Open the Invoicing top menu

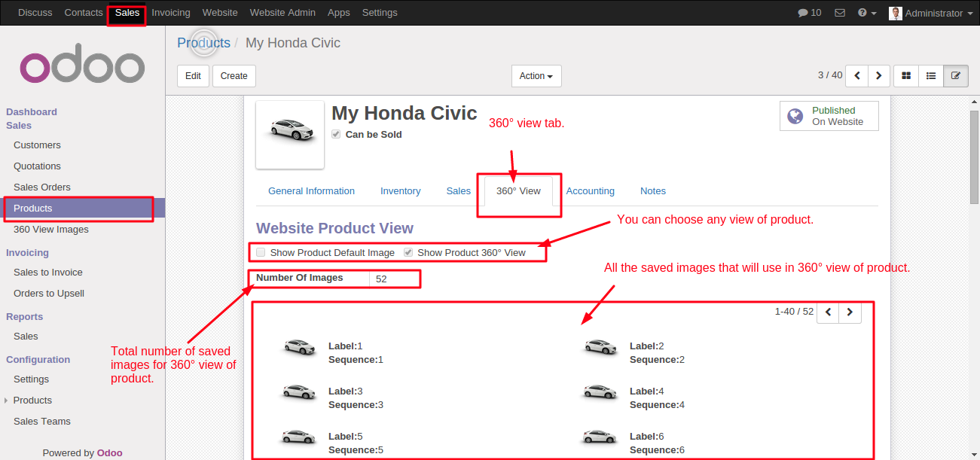[x=171, y=13]
